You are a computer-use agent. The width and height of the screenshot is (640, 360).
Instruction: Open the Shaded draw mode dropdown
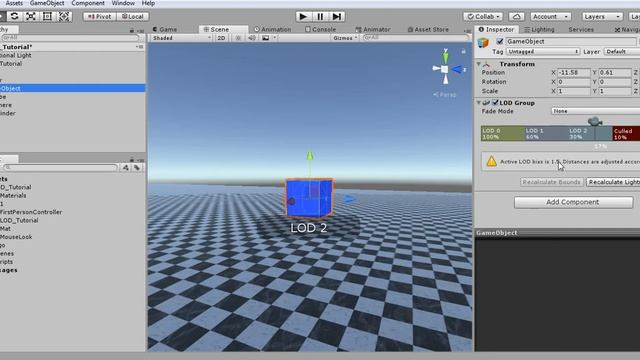181,38
